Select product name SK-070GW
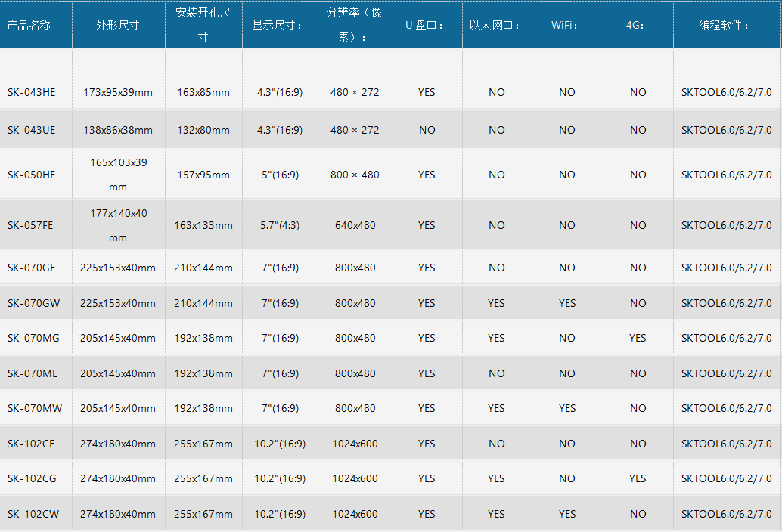Screen dimensions: 782x532 click(34, 303)
